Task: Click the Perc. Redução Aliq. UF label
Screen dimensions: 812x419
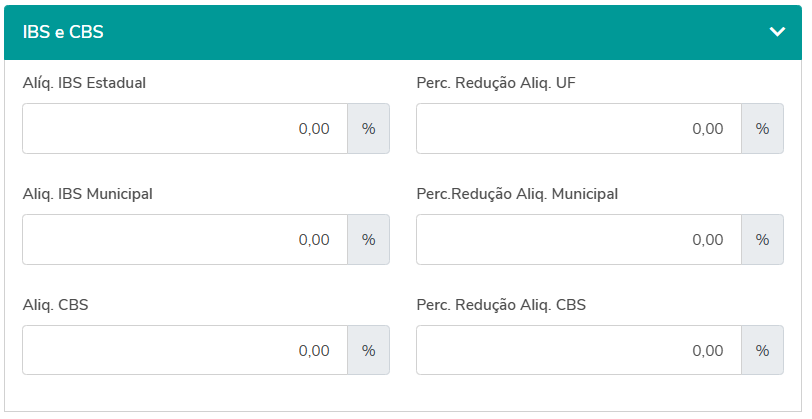Action: 496,83
